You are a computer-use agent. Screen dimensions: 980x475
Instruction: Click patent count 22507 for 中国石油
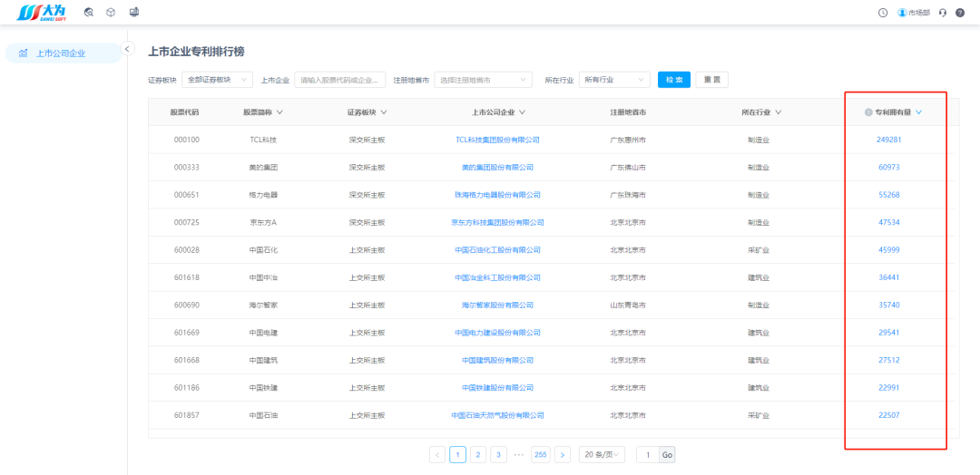[888, 415]
